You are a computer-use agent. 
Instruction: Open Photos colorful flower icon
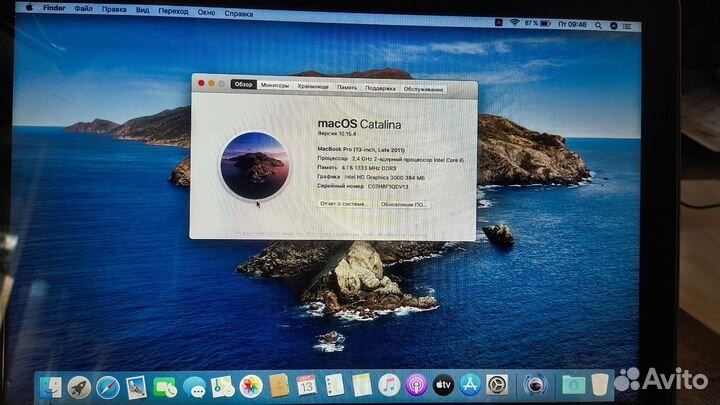[251, 386]
